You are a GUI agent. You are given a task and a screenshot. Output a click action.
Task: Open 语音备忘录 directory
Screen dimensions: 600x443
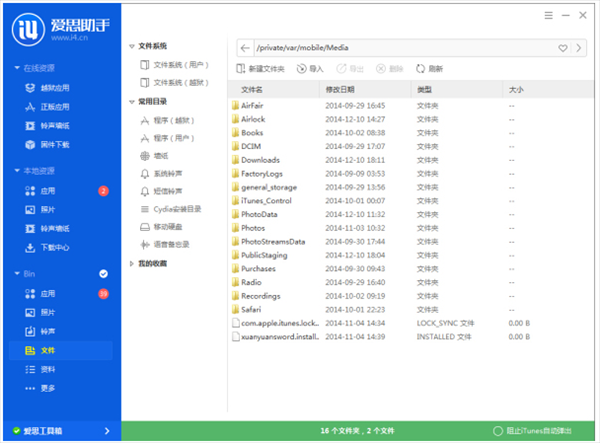[x=165, y=244]
